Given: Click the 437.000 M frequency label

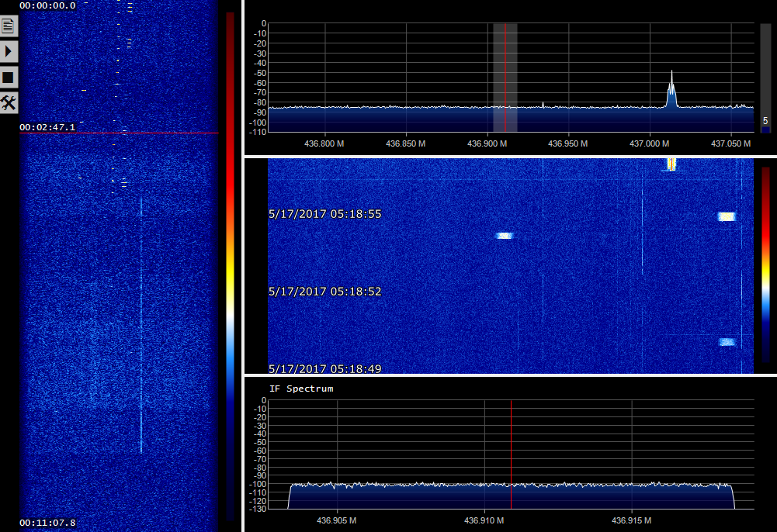Looking at the screenshot, I should click(649, 143).
